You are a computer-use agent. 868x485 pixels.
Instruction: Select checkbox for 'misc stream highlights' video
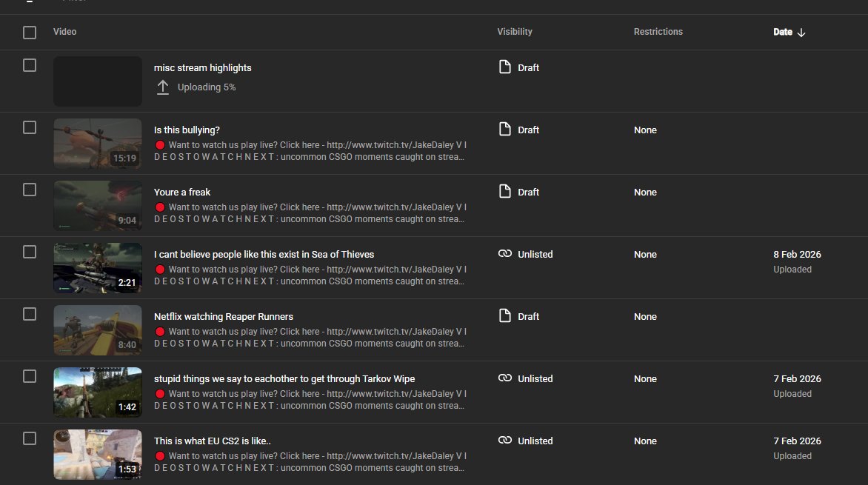pyautogui.click(x=30, y=65)
